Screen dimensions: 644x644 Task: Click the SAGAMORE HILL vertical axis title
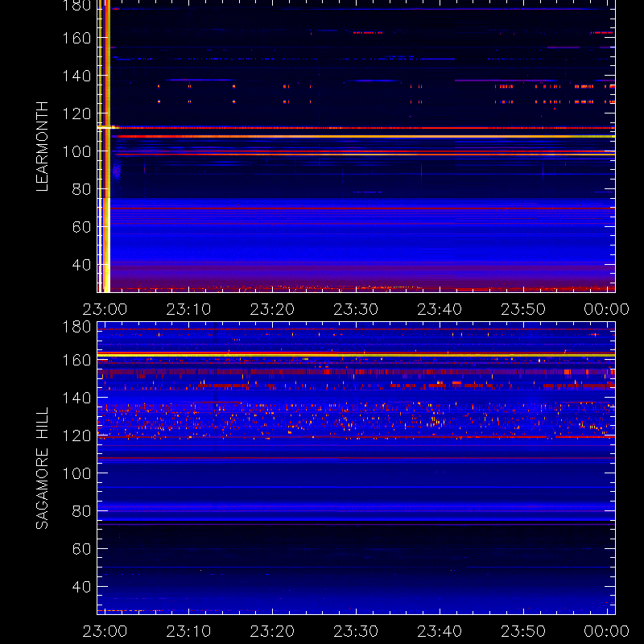42,469
